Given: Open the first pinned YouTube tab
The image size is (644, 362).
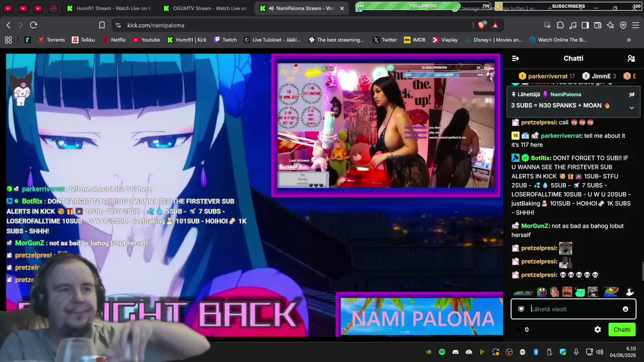Looking at the screenshot, I should [8, 9].
